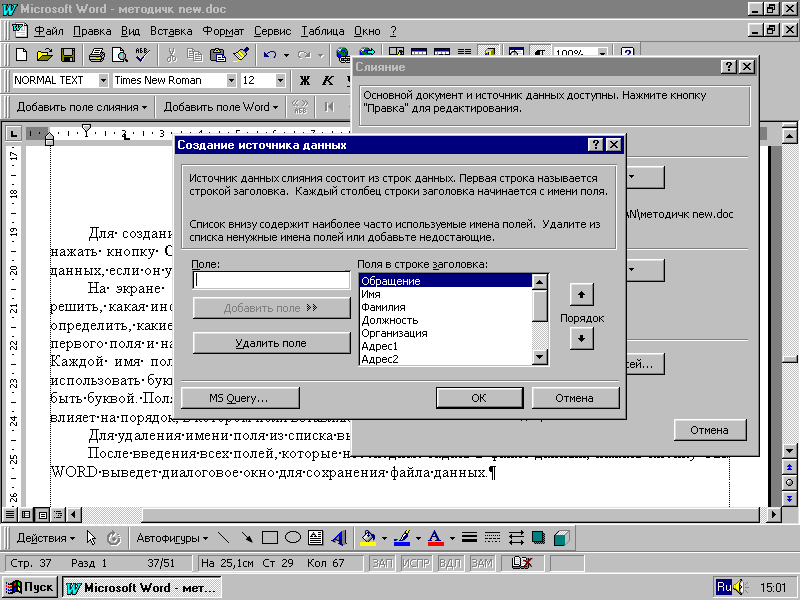Image resolution: width=800 pixels, height=600 pixels.
Task: Open the Вставка menu
Action: (x=171, y=32)
